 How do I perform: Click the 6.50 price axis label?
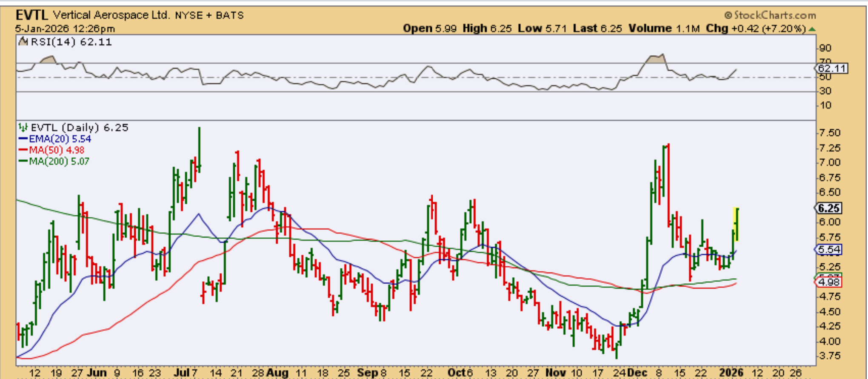point(829,192)
